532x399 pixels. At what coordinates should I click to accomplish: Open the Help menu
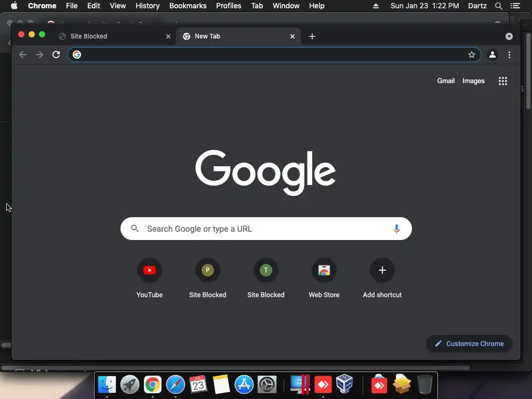[x=316, y=6]
